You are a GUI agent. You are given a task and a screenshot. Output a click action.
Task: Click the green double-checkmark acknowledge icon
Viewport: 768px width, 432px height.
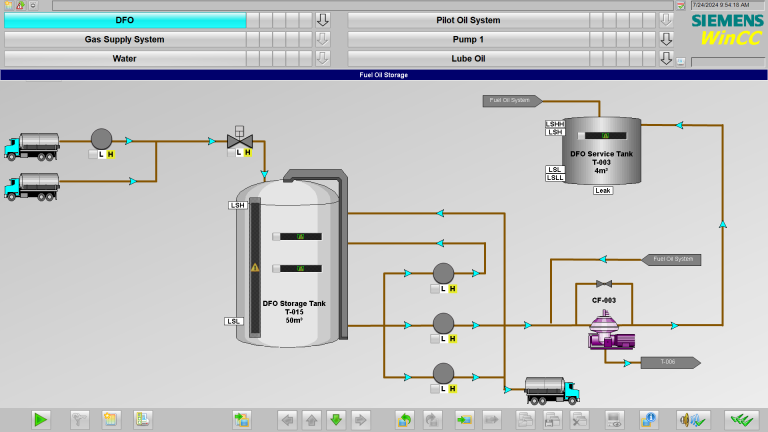(x=742, y=419)
